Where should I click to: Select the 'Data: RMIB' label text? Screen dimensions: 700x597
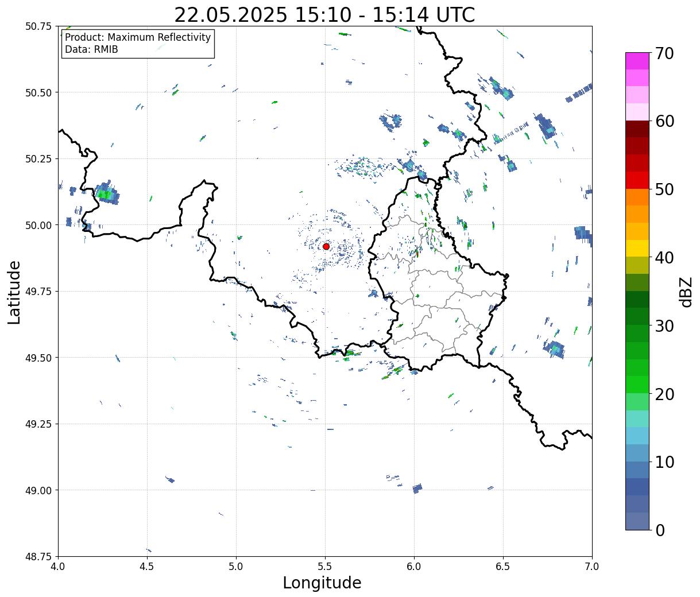[91, 49]
